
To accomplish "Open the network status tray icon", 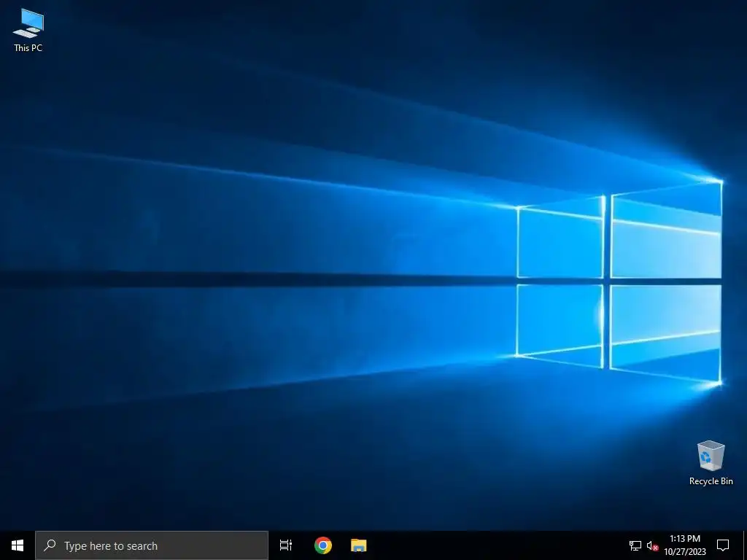I will click(x=635, y=545).
